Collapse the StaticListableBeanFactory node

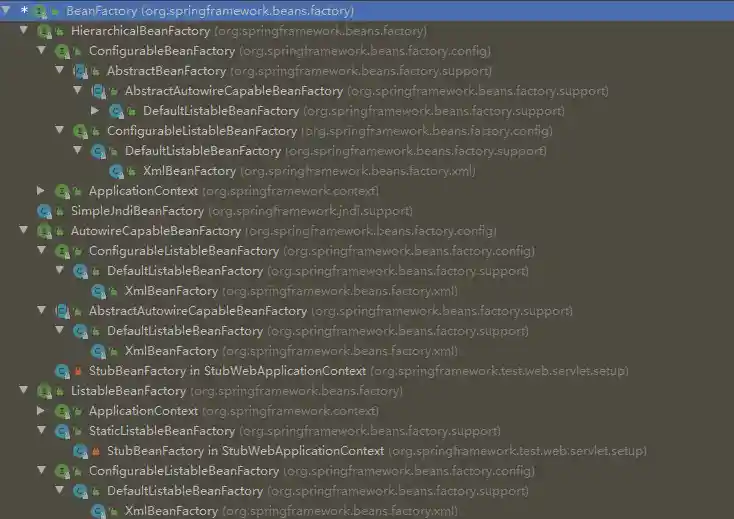(x=42, y=430)
